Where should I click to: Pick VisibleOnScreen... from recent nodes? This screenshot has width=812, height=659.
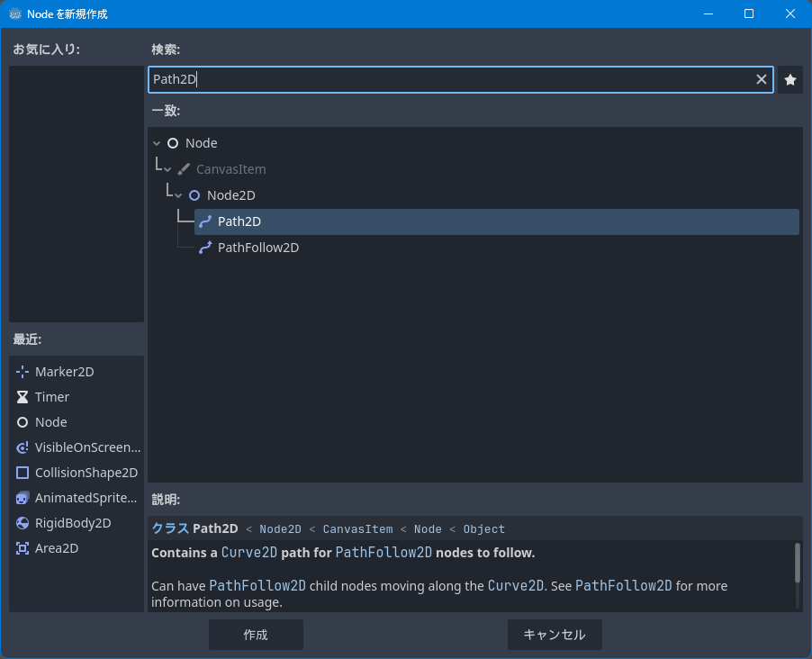[x=87, y=447]
